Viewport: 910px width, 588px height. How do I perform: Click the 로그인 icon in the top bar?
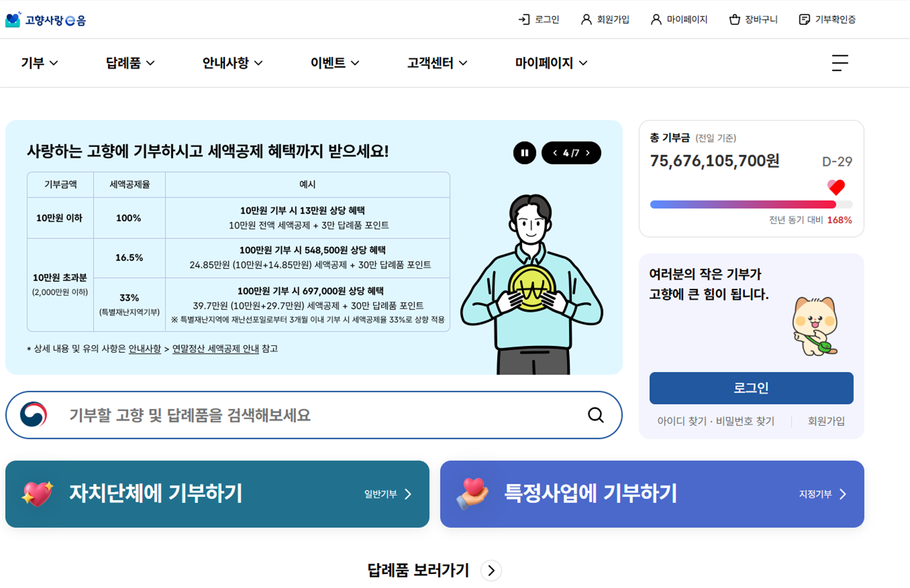pos(524,20)
